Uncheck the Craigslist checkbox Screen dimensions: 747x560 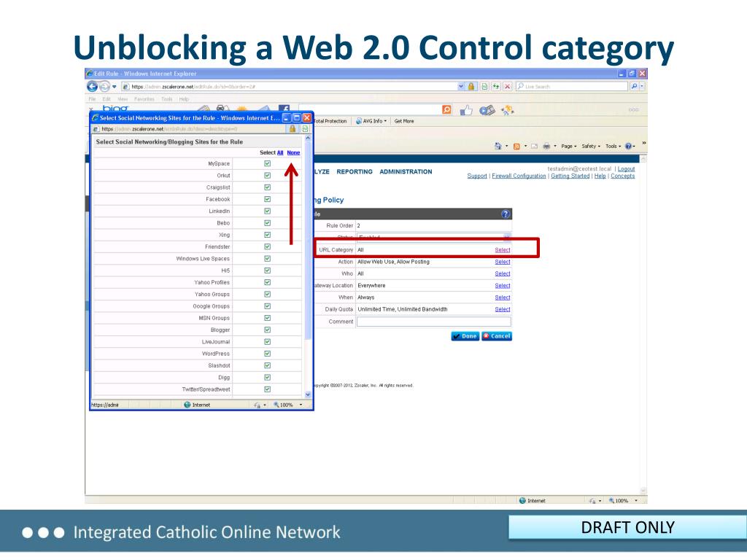click(267, 187)
